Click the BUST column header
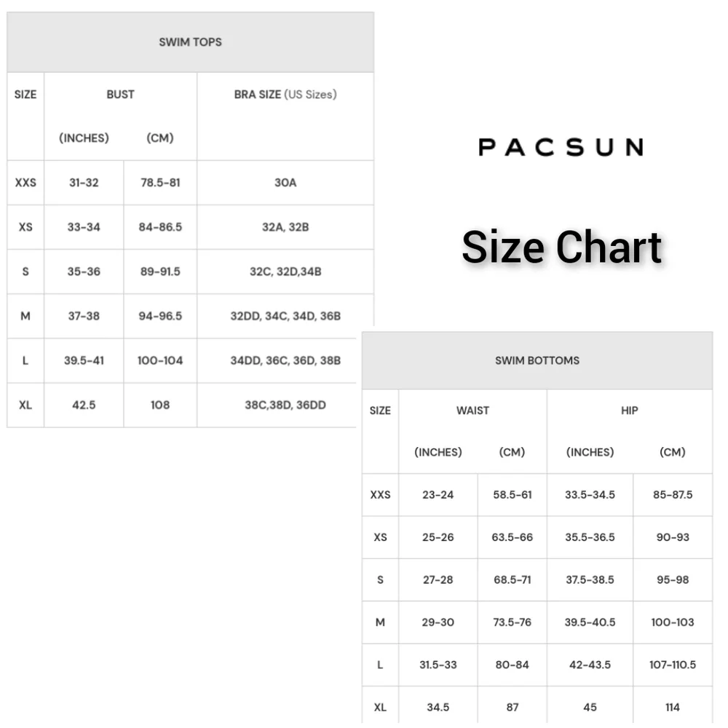728x728 pixels. pyautogui.click(x=121, y=95)
